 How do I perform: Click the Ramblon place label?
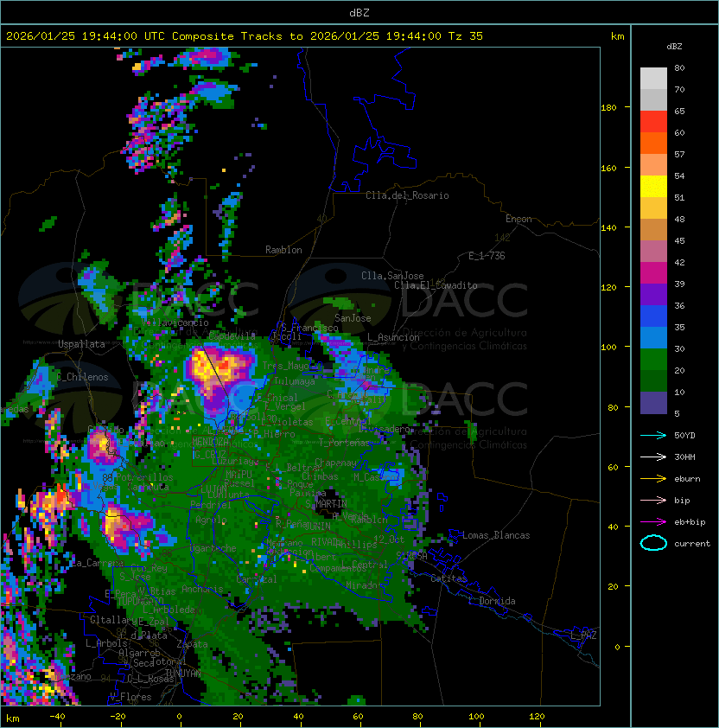pyautogui.click(x=283, y=250)
